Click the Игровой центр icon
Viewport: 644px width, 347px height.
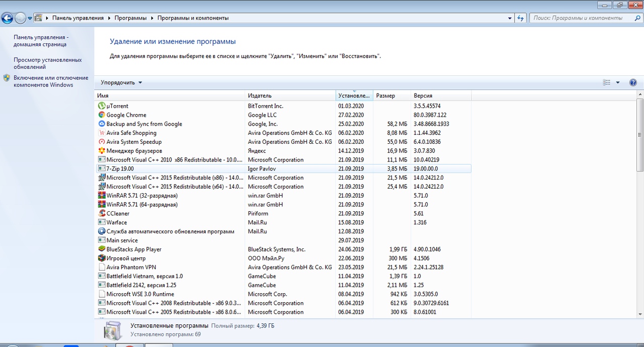point(102,258)
